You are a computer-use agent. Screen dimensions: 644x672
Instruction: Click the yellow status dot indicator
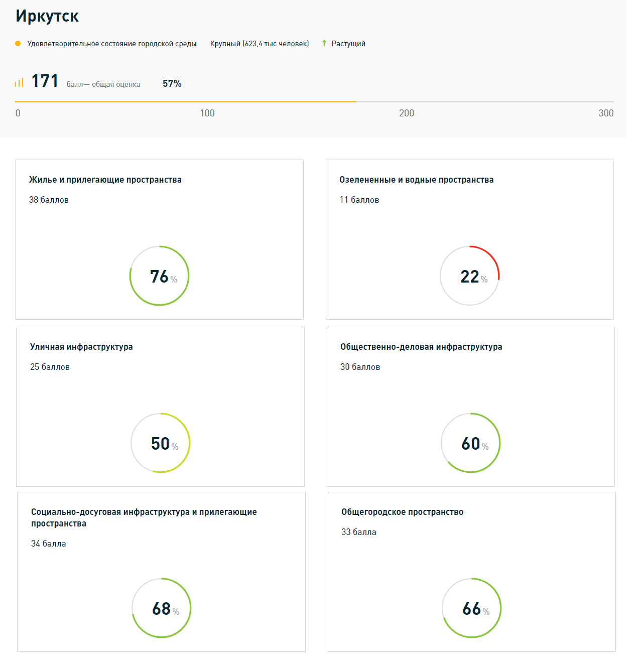pos(18,44)
